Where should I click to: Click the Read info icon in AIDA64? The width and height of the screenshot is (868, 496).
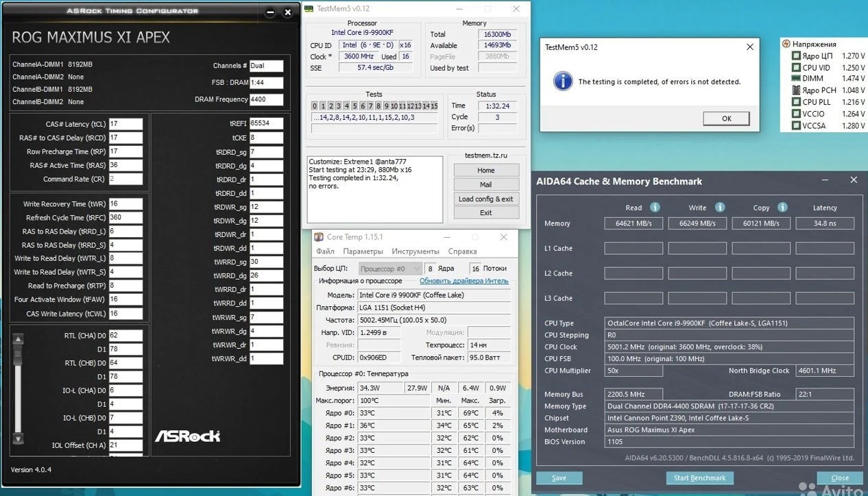(x=655, y=208)
